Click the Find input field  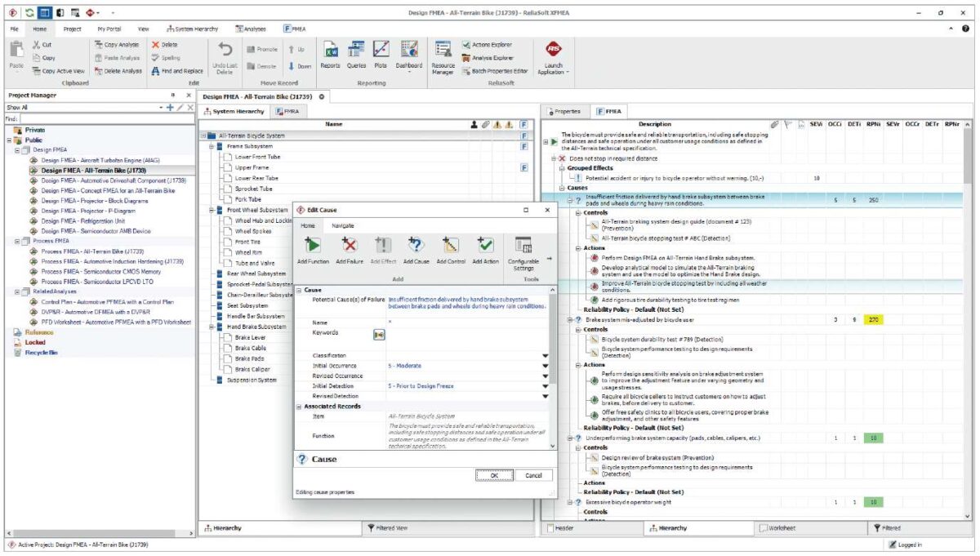pyautogui.click(x=107, y=118)
